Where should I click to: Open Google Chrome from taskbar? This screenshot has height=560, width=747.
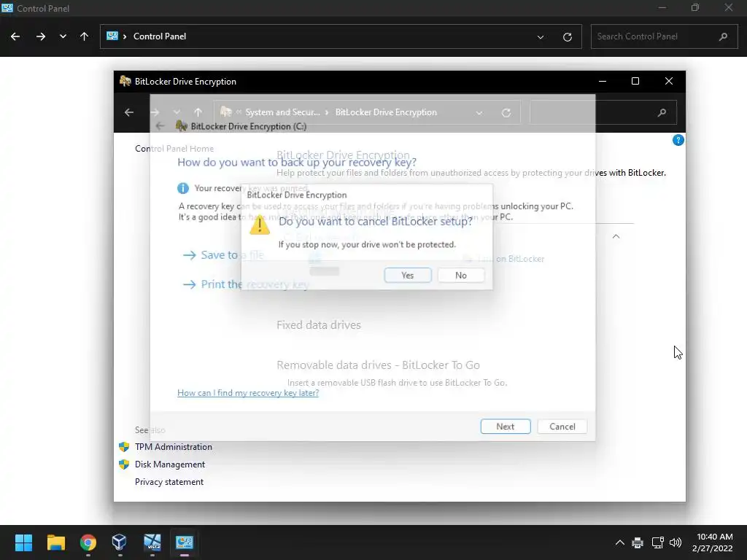click(x=88, y=542)
